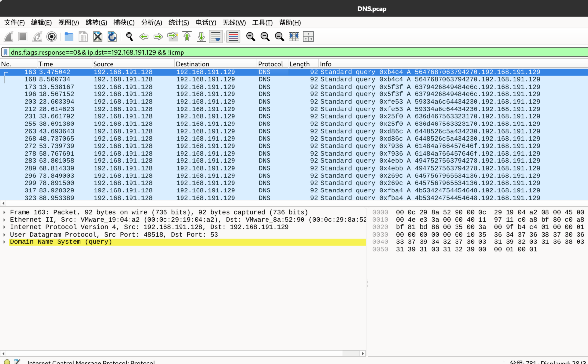
Task: Close the capture file via X icon
Action: tap(97, 37)
